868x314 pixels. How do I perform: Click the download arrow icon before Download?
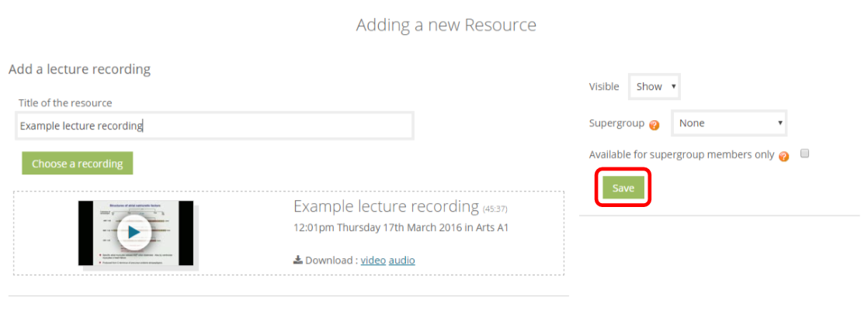click(x=298, y=259)
